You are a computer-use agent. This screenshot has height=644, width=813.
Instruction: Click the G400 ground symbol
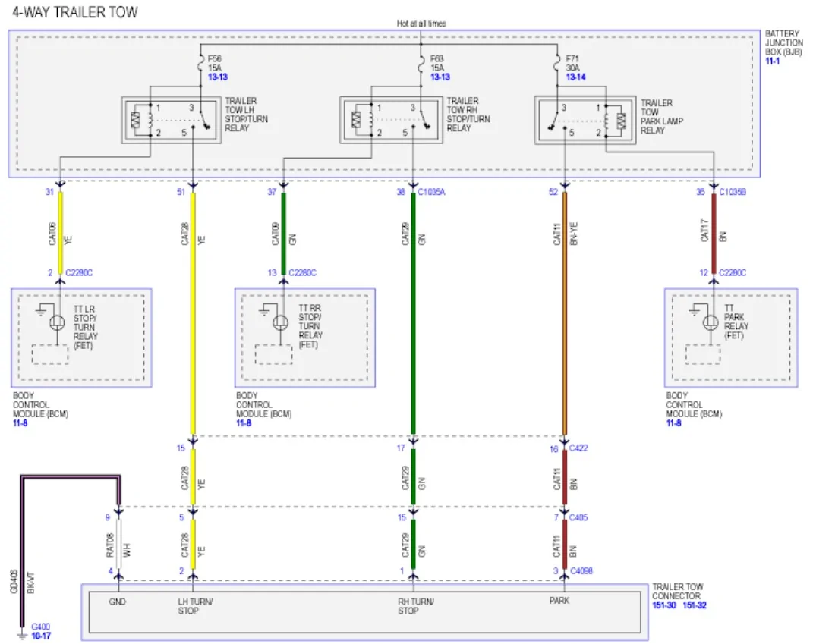22,634
